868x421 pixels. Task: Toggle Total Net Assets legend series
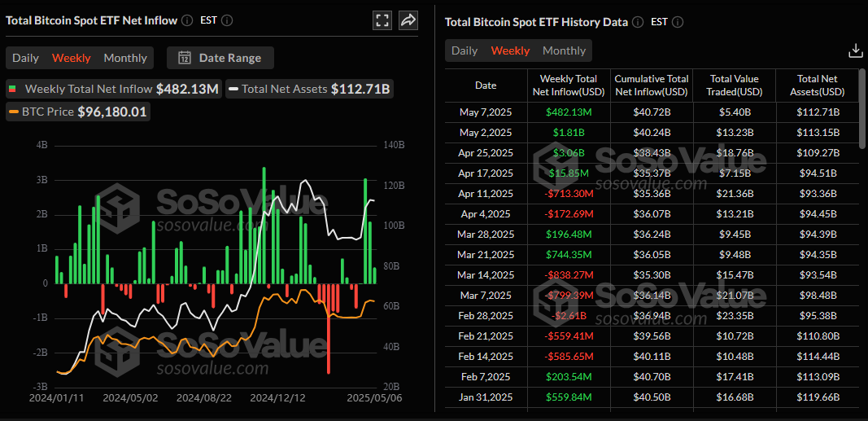pyautogui.click(x=310, y=89)
